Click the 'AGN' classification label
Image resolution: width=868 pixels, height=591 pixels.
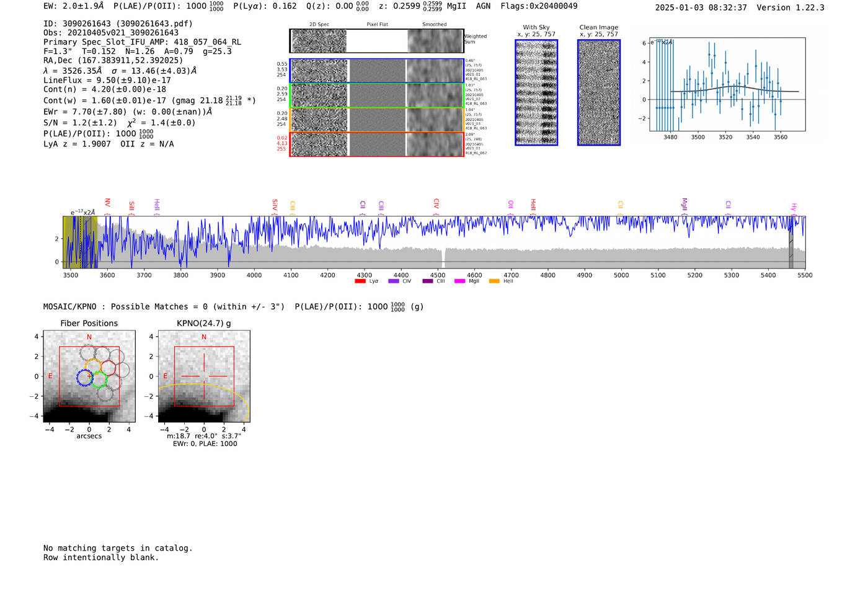point(483,6)
